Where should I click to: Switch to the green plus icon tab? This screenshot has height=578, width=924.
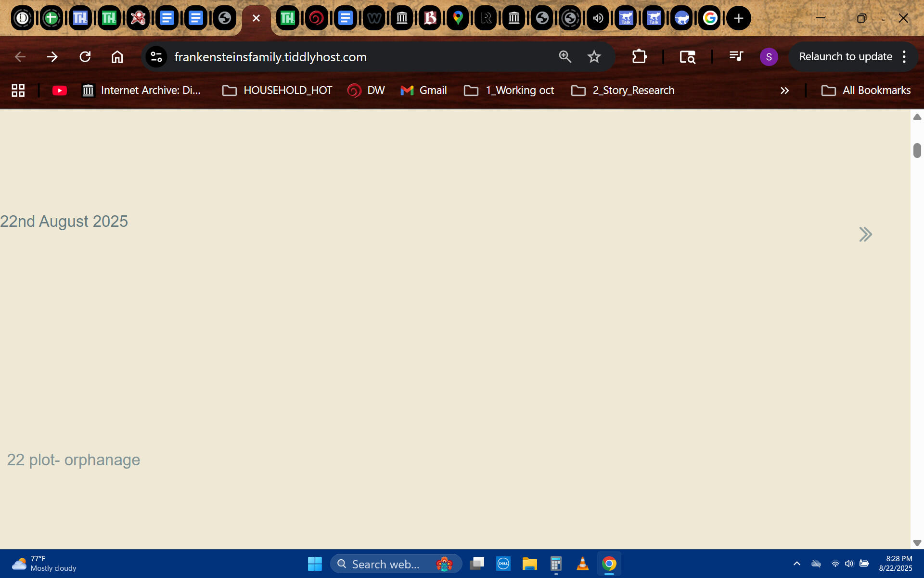[x=51, y=18]
